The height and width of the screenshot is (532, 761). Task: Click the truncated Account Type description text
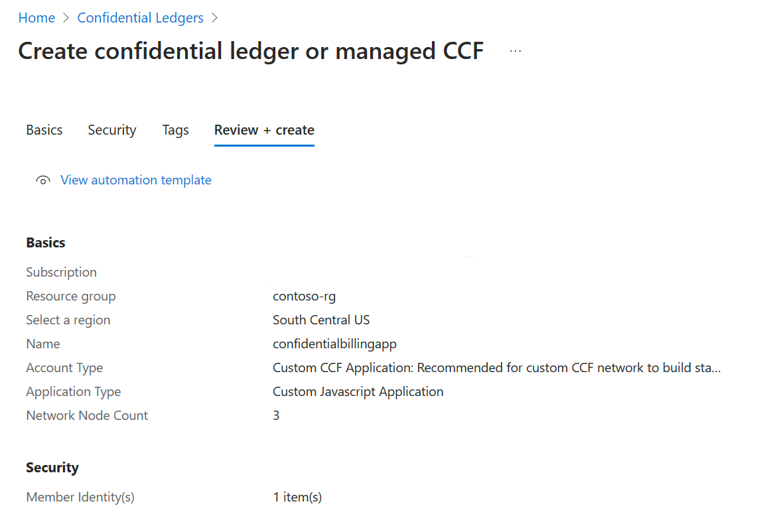(x=496, y=367)
